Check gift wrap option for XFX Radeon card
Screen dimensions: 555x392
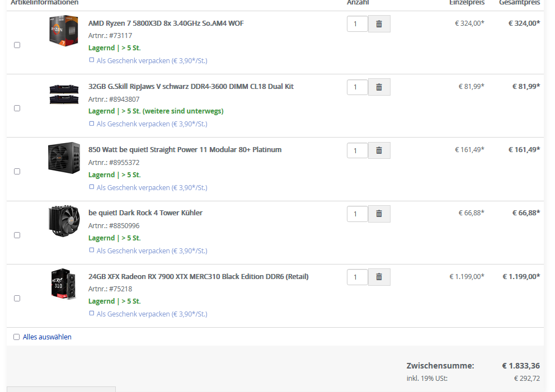pyautogui.click(x=92, y=314)
